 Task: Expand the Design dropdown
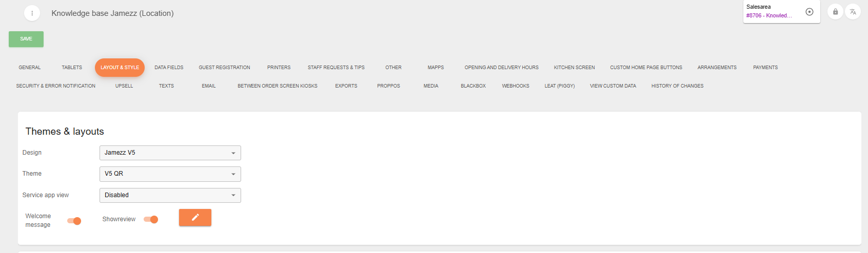(170, 153)
